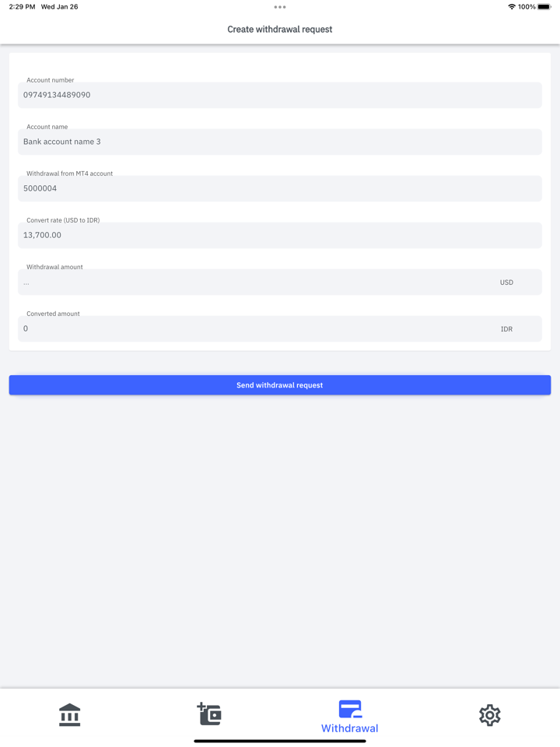Select the highlighted Withdrawal tab
Screen dimensions: 560x747
(350, 716)
